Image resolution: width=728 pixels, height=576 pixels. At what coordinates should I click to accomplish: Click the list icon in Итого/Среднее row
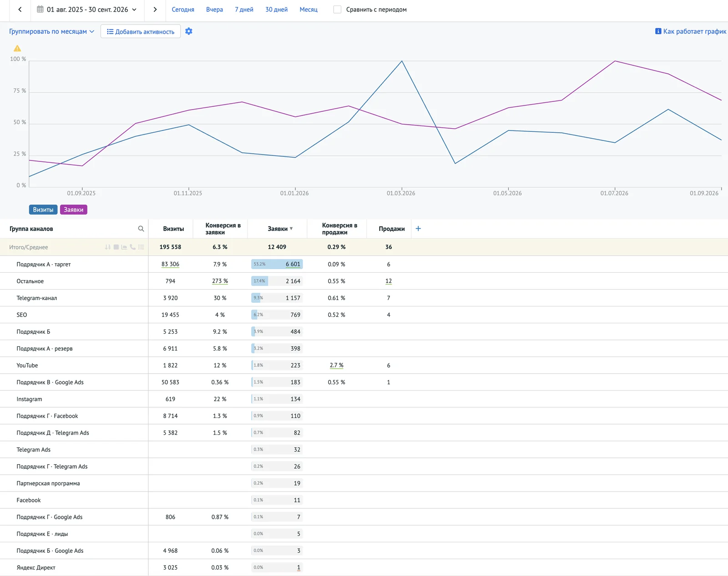[141, 247]
